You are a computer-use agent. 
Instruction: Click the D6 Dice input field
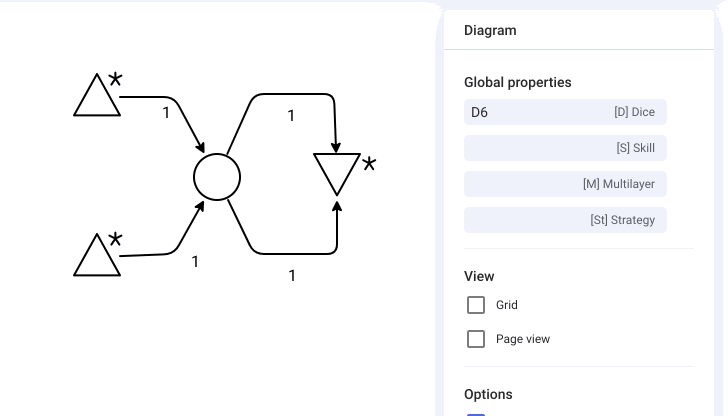tap(565, 112)
